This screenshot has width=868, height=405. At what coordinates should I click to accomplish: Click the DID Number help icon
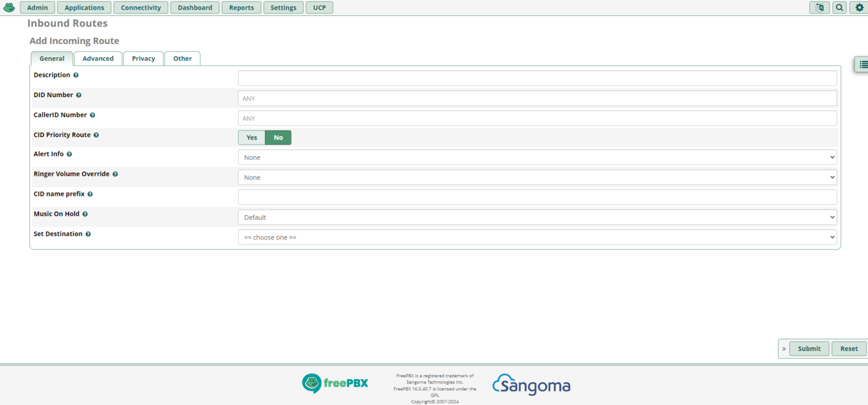79,95
